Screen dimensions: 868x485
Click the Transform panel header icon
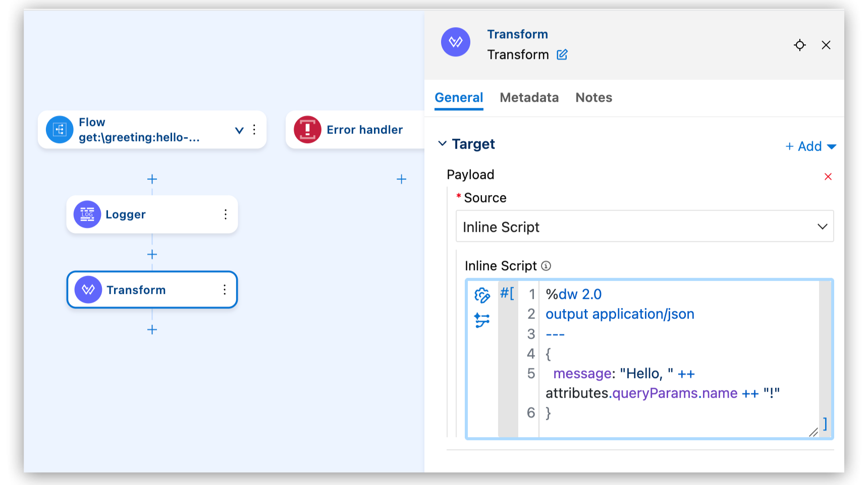[456, 42]
